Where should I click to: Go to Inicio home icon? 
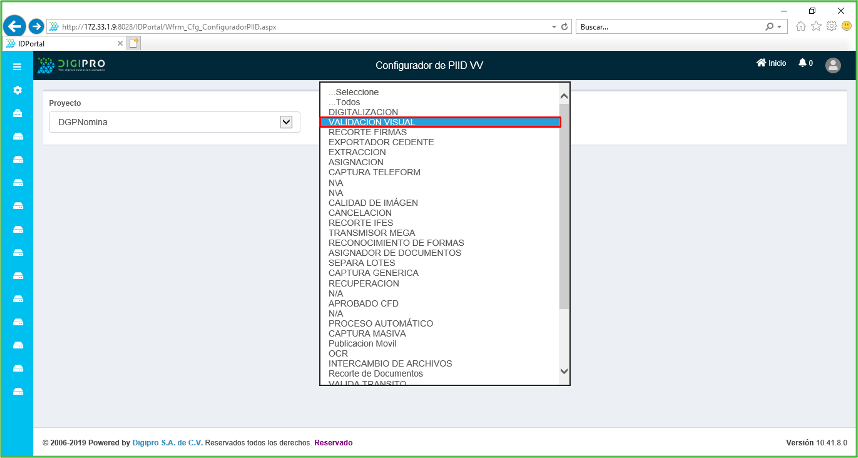click(771, 64)
